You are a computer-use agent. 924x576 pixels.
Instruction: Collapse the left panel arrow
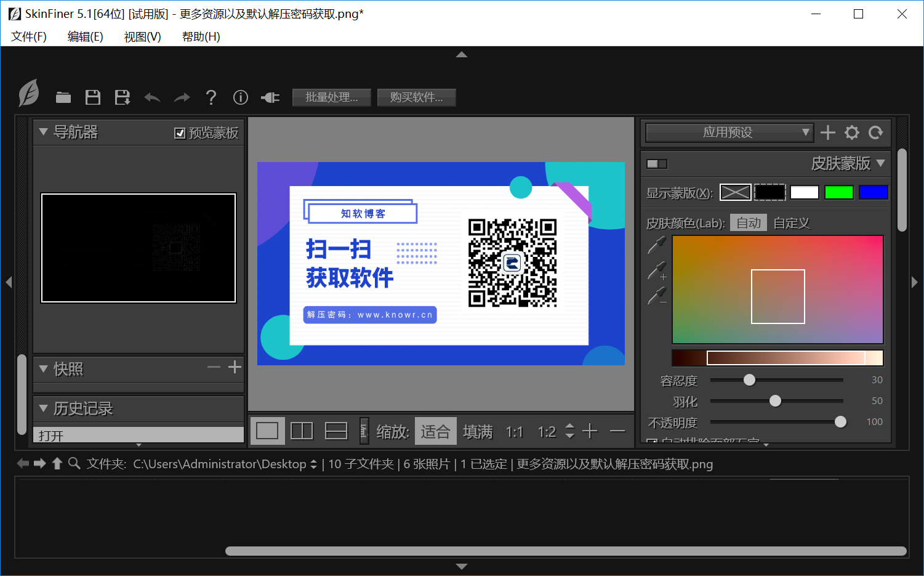pos(9,282)
